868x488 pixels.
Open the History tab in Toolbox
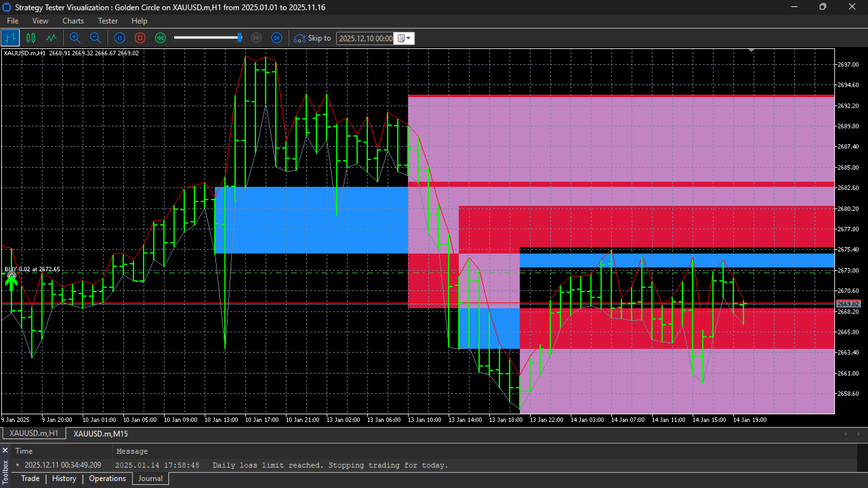64,478
